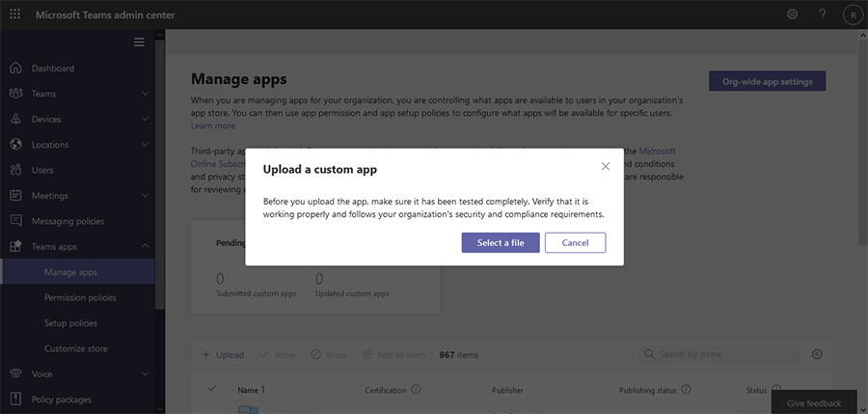Click the Policy packages icon

[16, 400]
